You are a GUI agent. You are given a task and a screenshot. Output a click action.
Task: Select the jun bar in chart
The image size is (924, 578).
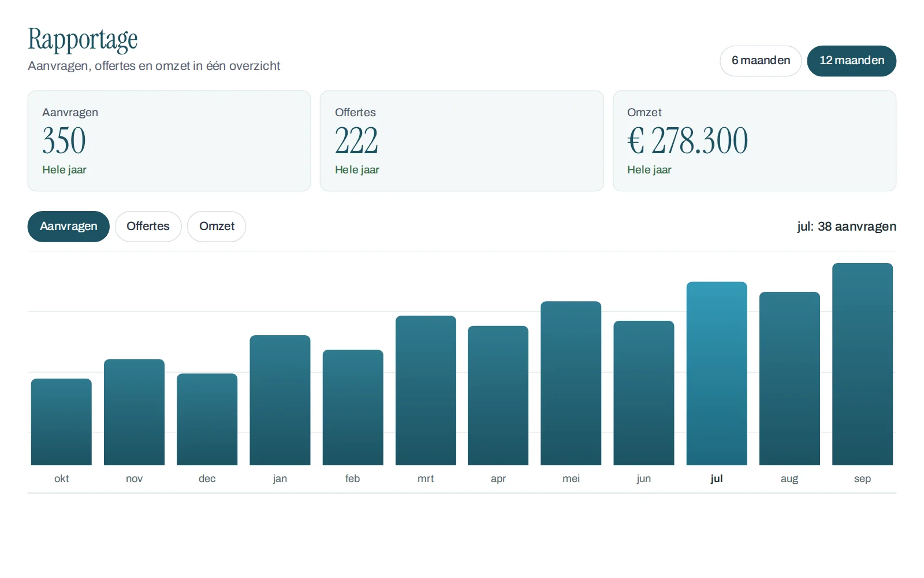point(644,393)
